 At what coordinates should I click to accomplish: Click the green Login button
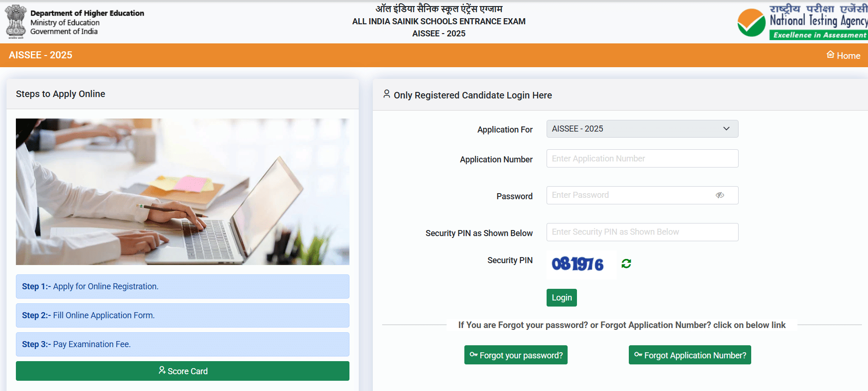562,298
